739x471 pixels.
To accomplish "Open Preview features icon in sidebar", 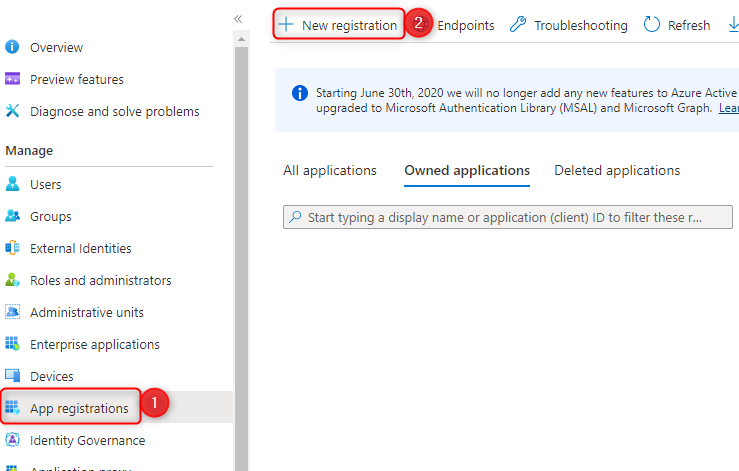I will 13,79.
